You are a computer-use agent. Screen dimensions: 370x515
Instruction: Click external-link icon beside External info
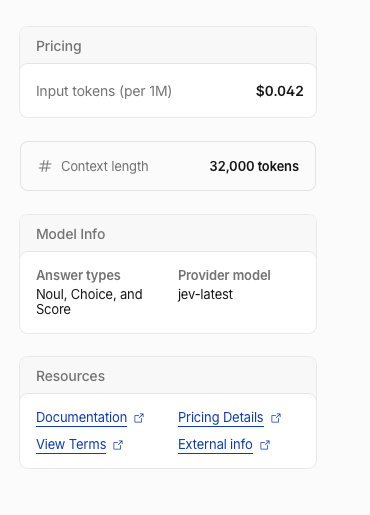[265, 445]
